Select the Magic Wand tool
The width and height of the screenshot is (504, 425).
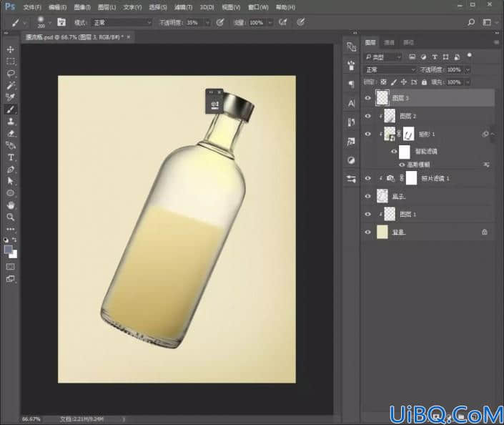10,85
